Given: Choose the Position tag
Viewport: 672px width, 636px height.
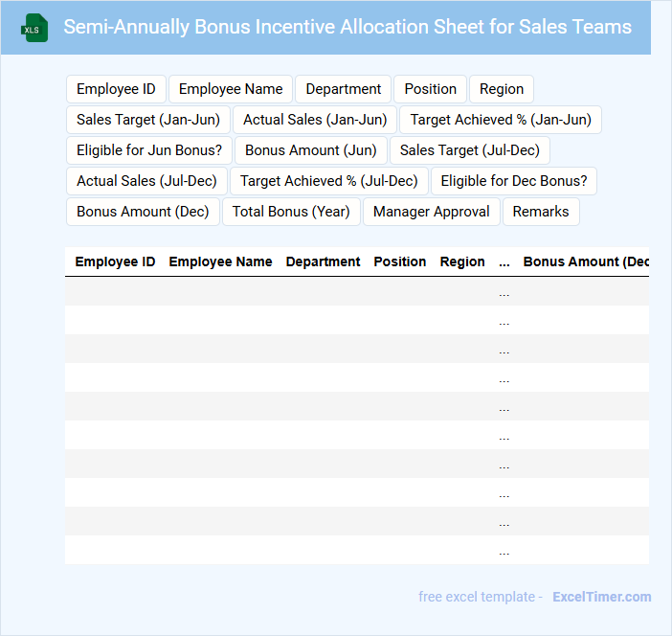Looking at the screenshot, I should point(430,89).
